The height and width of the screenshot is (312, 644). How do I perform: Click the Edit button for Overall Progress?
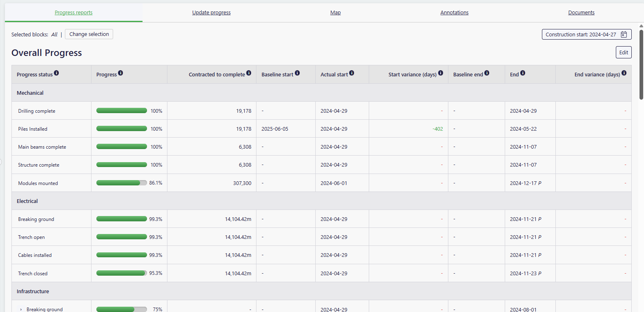(623, 52)
